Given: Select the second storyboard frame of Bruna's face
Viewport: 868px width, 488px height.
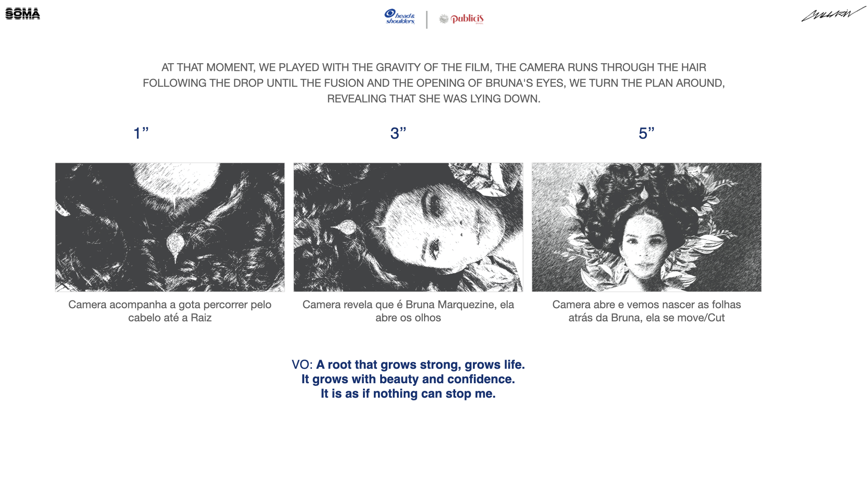Looking at the screenshot, I should [408, 227].
